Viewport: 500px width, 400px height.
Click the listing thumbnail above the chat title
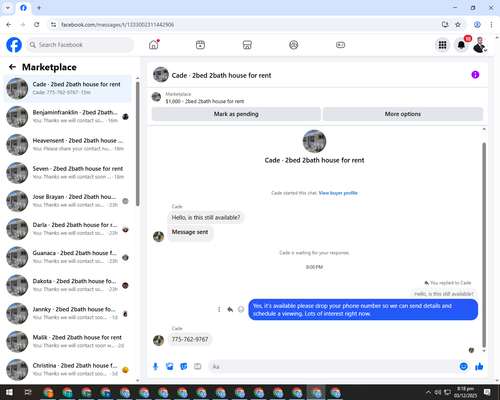(314, 141)
